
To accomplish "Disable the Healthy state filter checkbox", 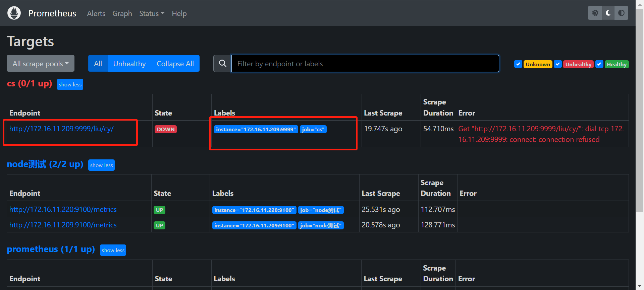I will point(599,64).
